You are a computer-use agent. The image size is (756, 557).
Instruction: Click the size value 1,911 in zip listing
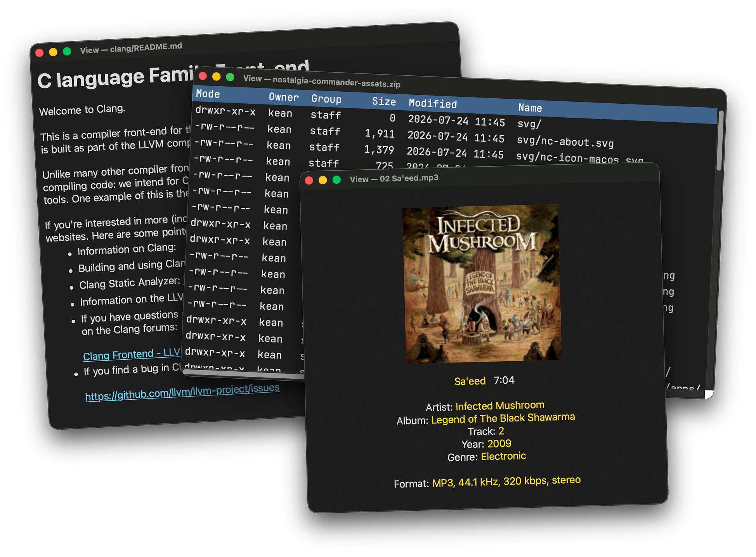380,133
